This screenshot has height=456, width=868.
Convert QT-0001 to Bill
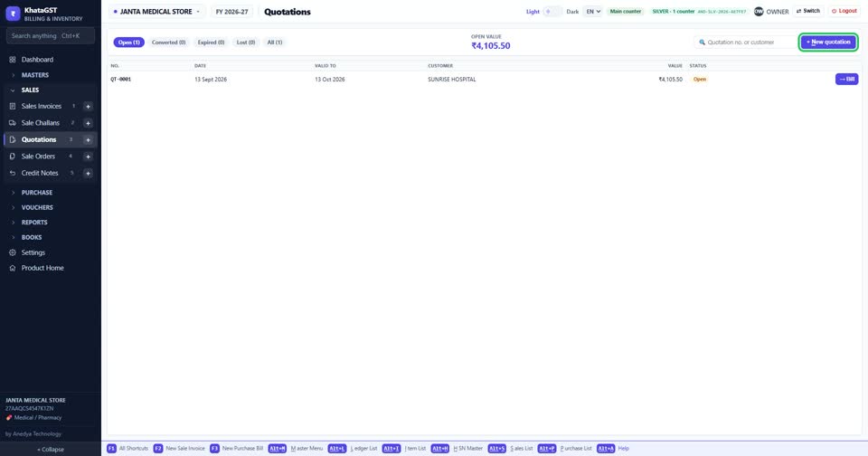(846, 80)
